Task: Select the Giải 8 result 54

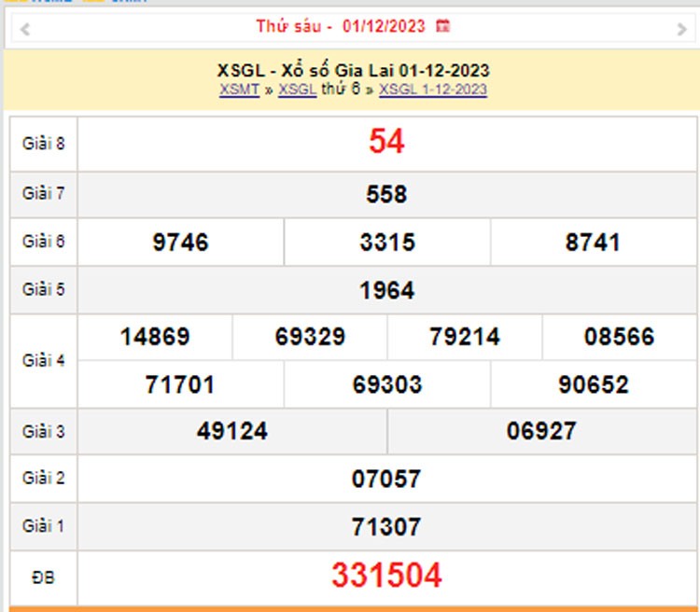Action: [x=386, y=142]
